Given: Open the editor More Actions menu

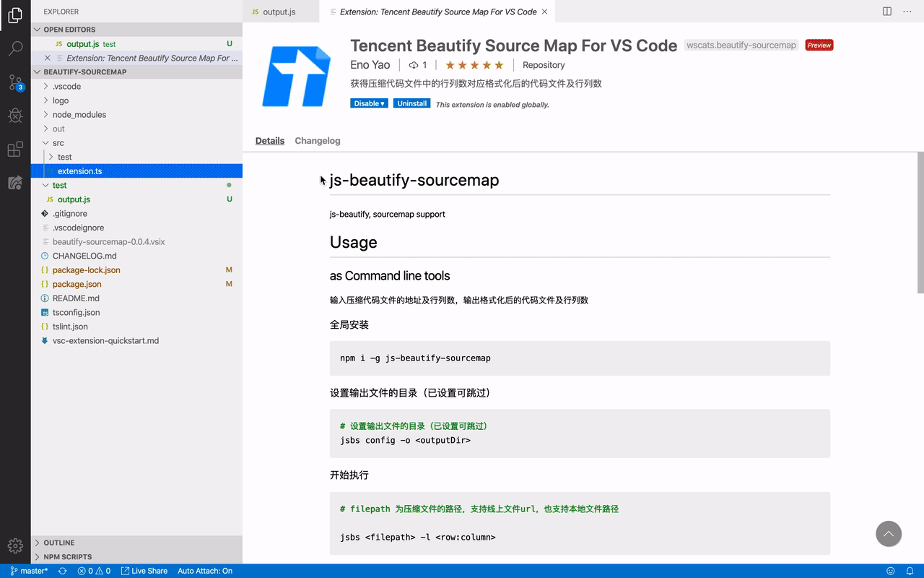Looking at the screenshot, I should point(909,12).
